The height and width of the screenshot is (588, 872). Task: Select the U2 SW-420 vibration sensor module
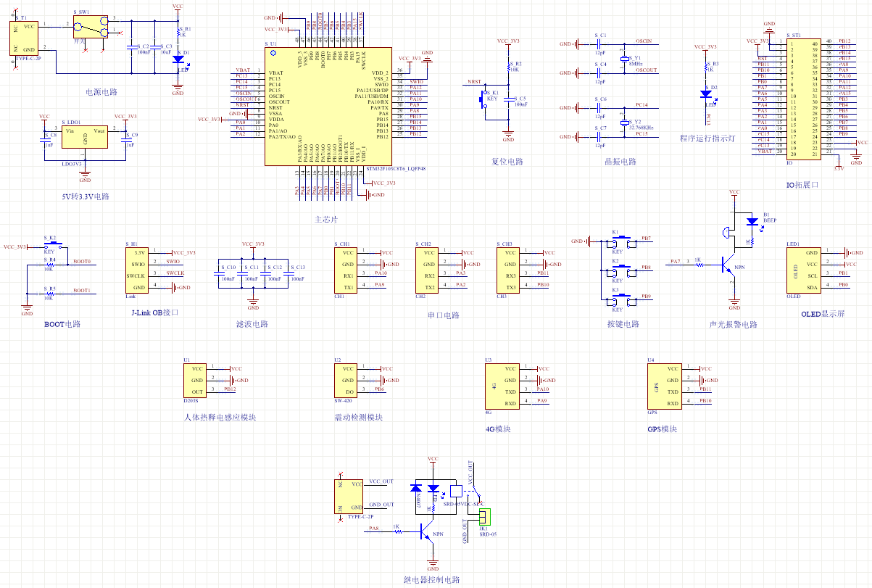(346, 380)
